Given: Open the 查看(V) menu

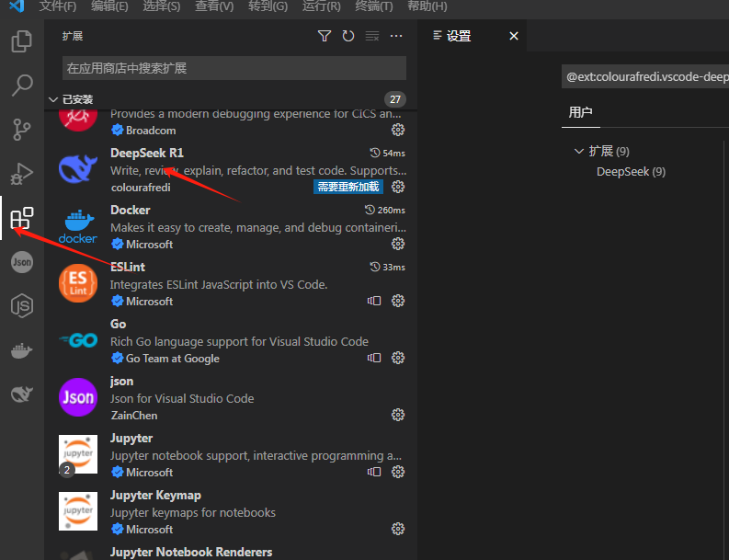Looking at the screenshot, I should coord(214,6).
